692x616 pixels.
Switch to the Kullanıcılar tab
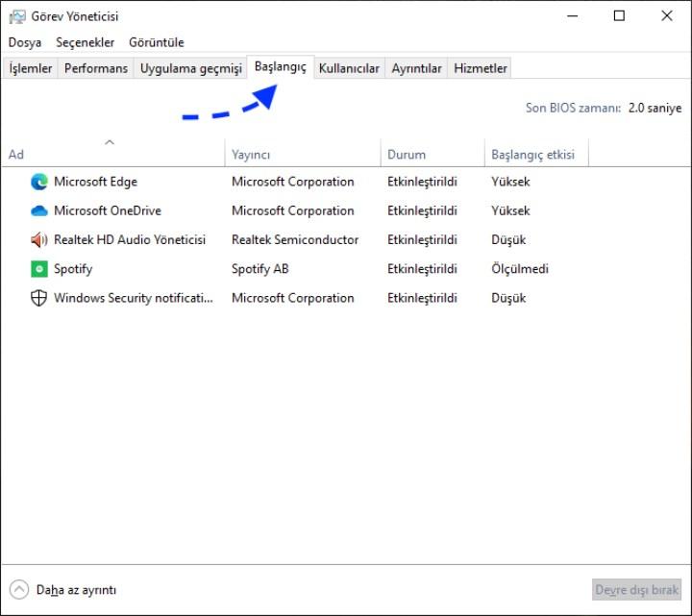pos(349,68)
